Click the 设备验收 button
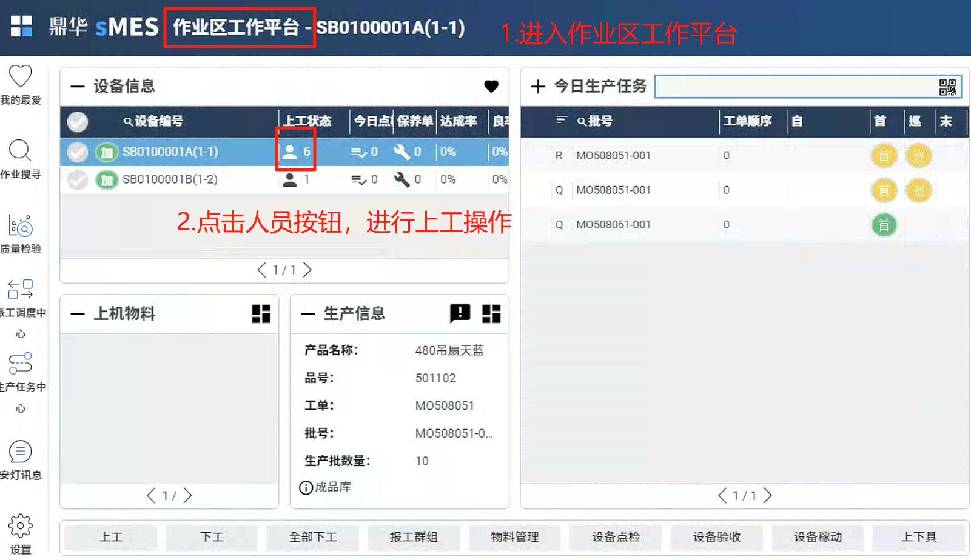 [717, 537]
